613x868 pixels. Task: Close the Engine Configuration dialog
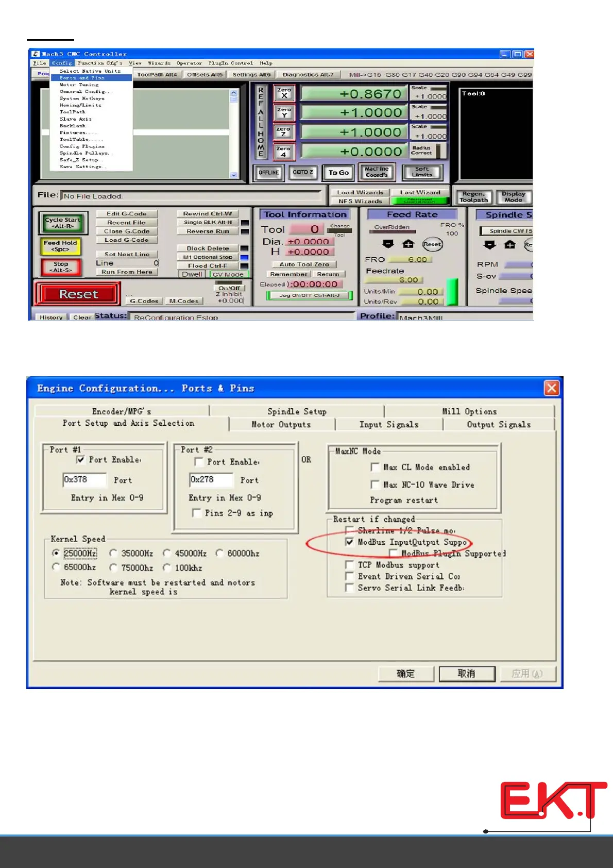[x=552, y=388]
